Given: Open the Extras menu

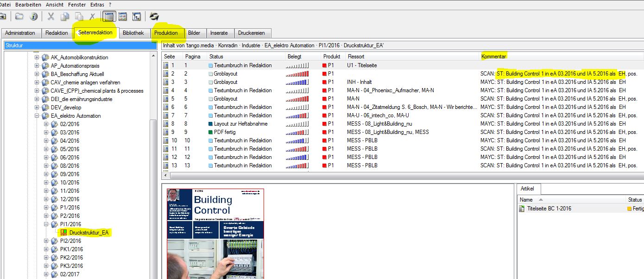Looking at the screenshot, I should pyautogui.click(x=97, y=4).
